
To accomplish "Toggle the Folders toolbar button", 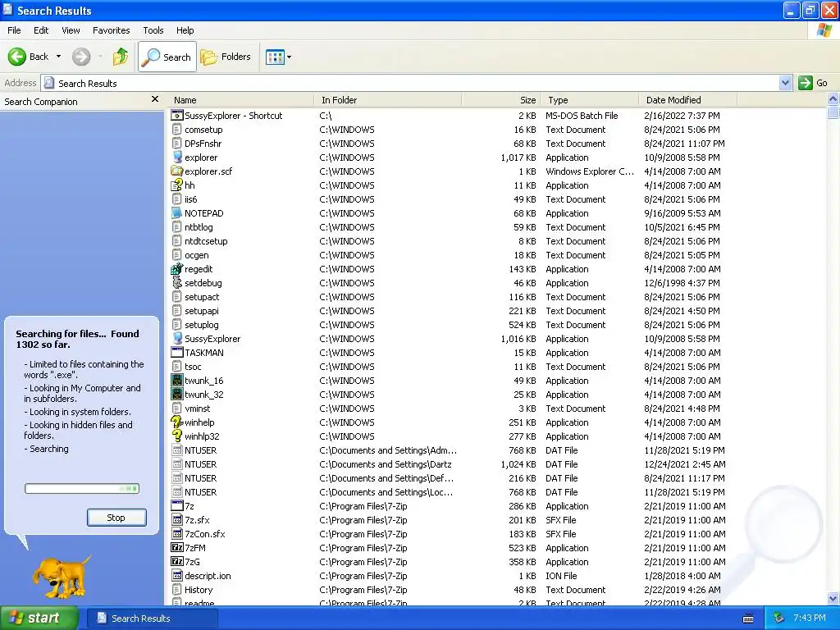I will (226, 57).
